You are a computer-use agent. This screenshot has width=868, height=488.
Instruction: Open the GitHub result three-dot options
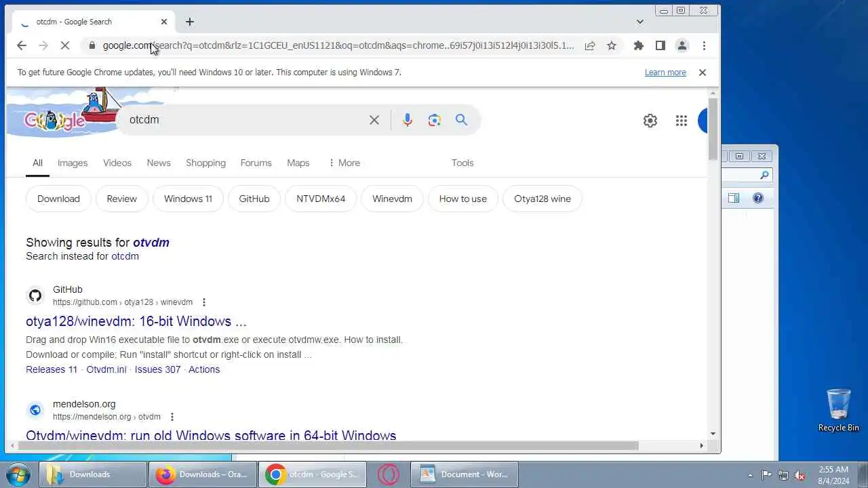point(204,302)
